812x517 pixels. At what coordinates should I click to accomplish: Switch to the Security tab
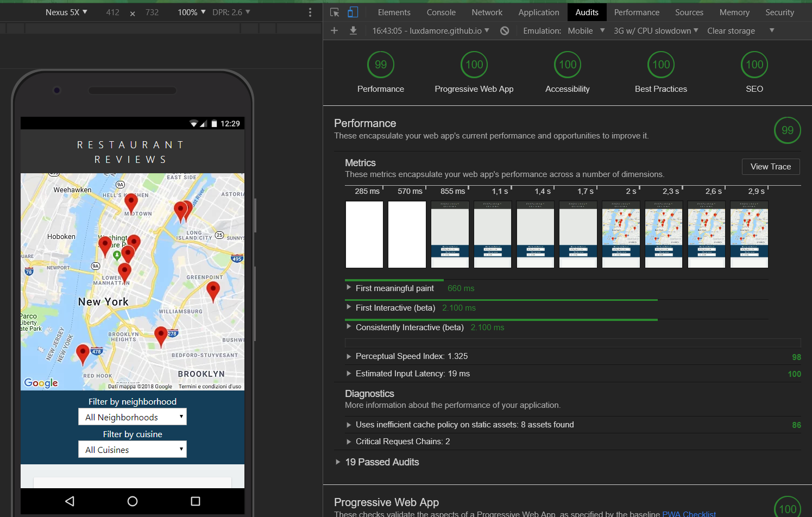[779, 12]
